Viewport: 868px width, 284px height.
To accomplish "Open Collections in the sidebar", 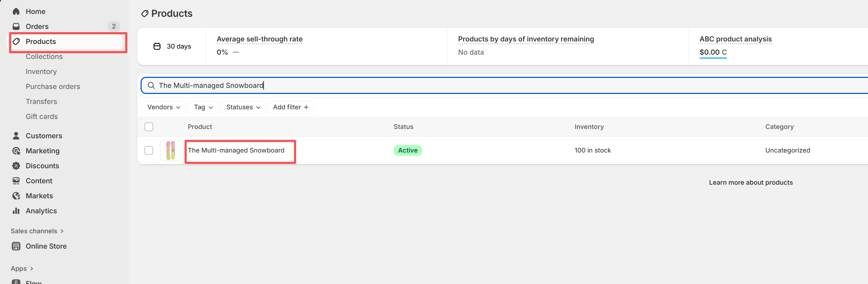I will [x=44, y=56].
